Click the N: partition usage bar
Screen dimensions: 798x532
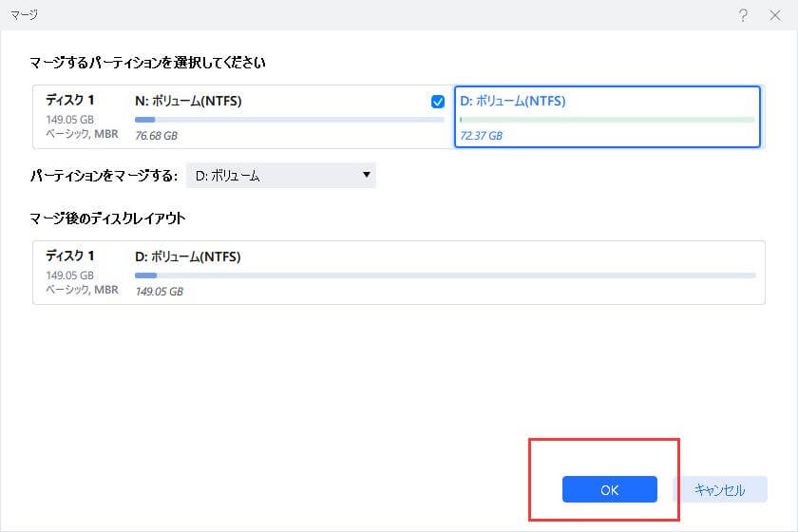point(289,120)
